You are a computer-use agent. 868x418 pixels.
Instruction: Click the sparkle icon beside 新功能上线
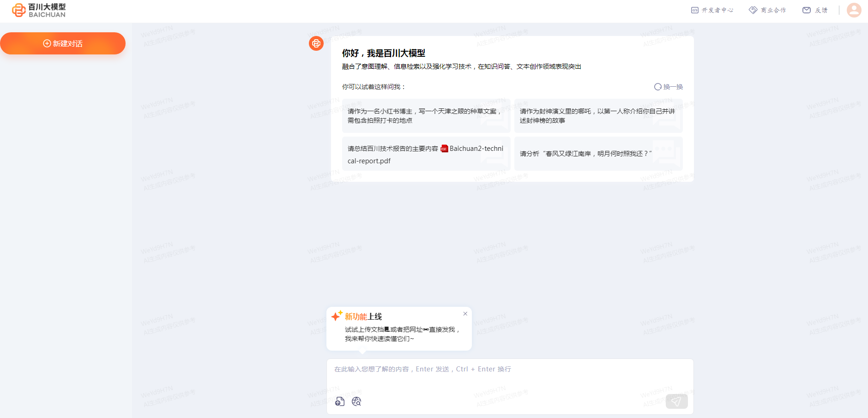[x=337, y=316]
